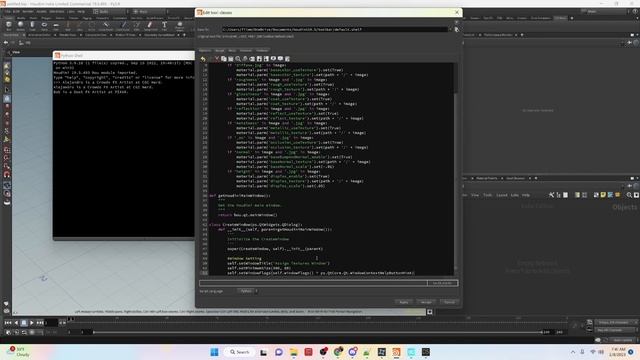Open the Layout menu in network editor
The image size is (640, 360).
pyautogui.click(x=502, y=195)
